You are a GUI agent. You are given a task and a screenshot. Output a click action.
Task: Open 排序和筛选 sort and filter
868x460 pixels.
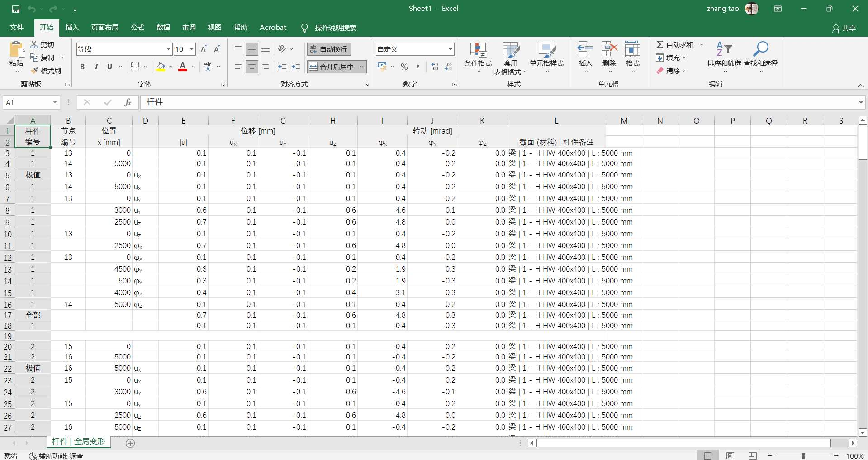coord(724,57)
